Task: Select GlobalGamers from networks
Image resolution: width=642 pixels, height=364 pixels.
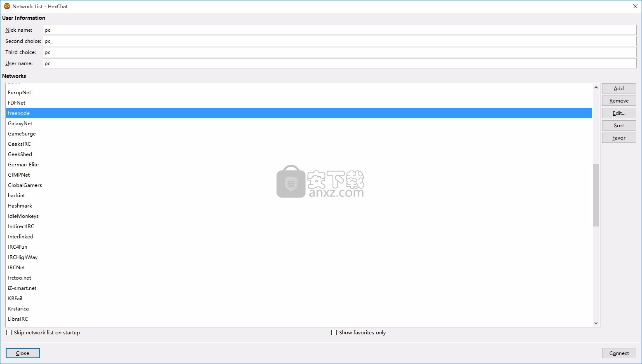Action: click(299, 185)
